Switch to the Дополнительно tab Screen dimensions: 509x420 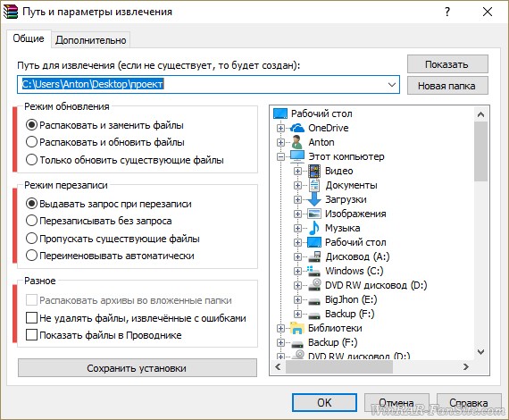[90, 40]
